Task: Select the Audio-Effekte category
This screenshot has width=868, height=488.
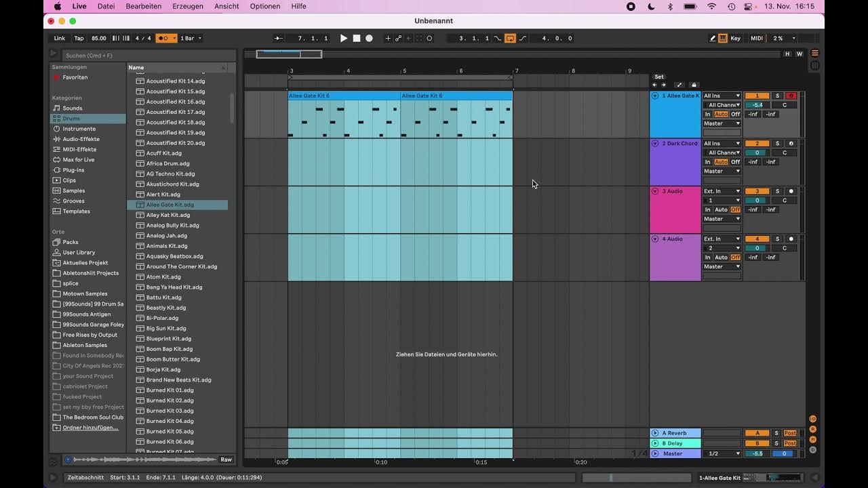Action: click(x=81, y=139)
